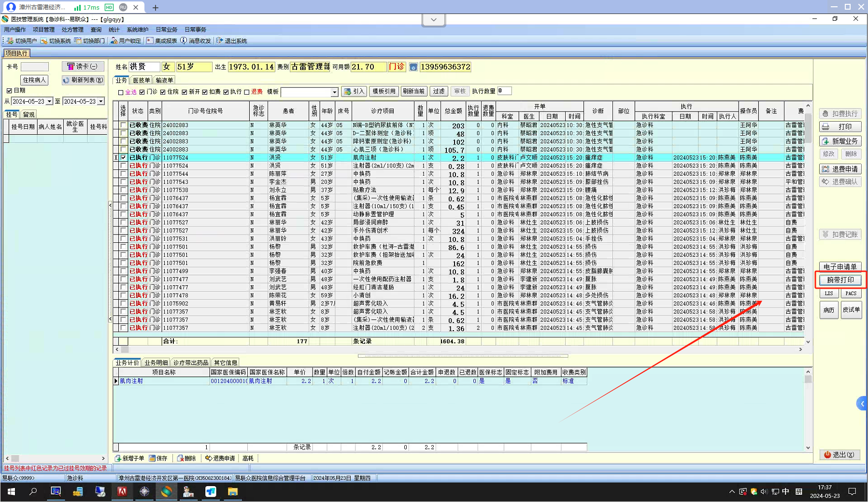
Task: Click 保存 in the bottom toolbar
Action: pos(158,459)
